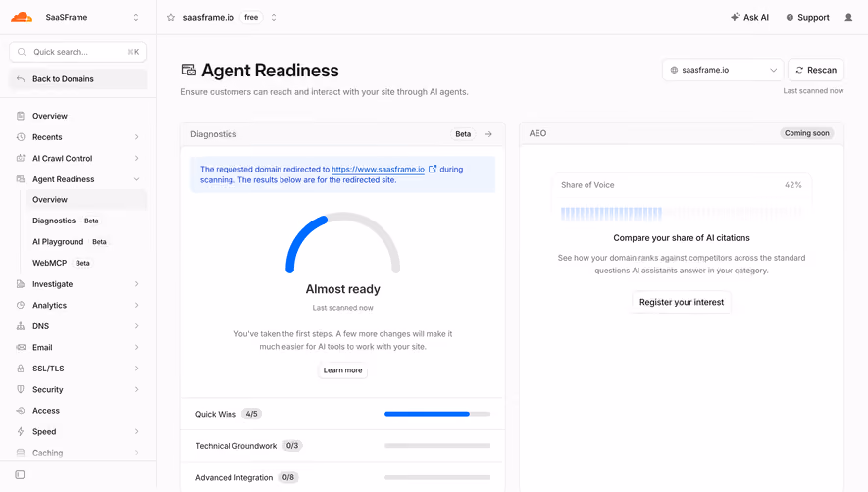Open the user profile icon
The width and height of the screenshot is (868, 492).
pyautogui.click(x=848, y=18)
